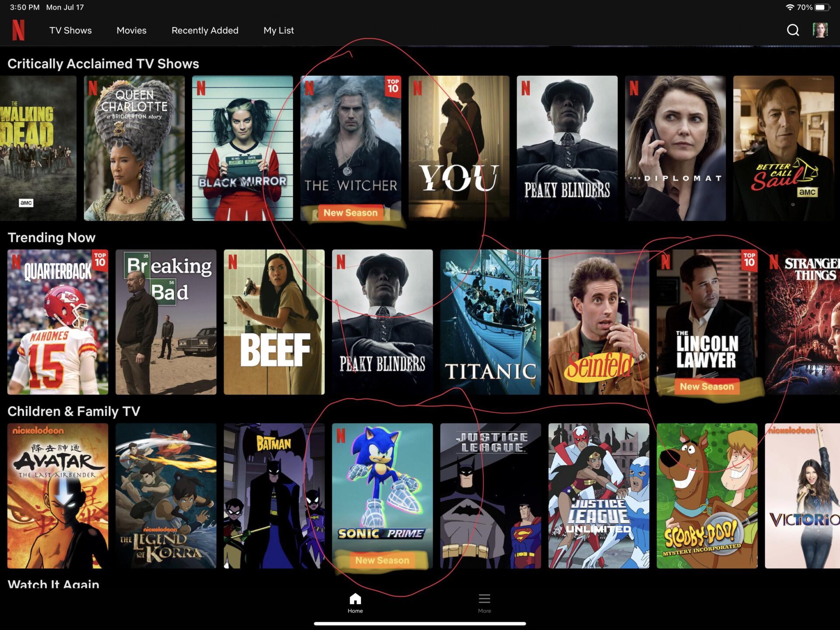Screen dimensions: 840x630
Task: Tap the Top 10 badge on Quarterback
Action: click(100, 260)
